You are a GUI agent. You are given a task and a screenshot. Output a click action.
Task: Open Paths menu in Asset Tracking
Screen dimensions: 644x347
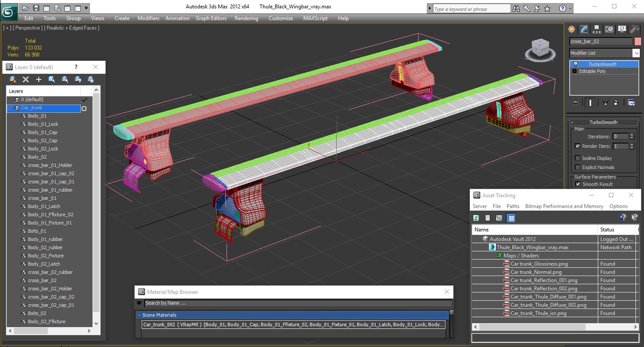pyautogui.click(x=513, y=206)
